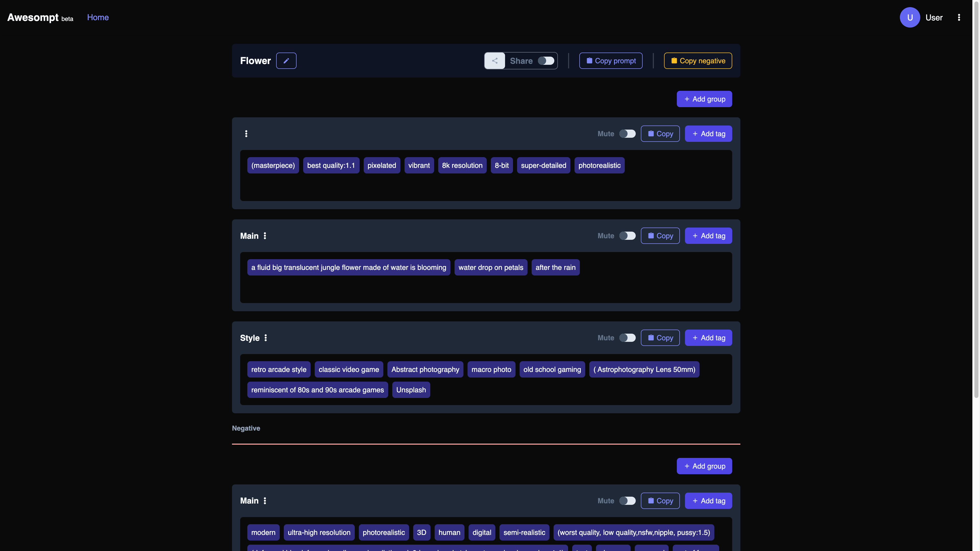980x551 pixels.
Task: Open options for the unnamed first group
Action: pos(246,134)
